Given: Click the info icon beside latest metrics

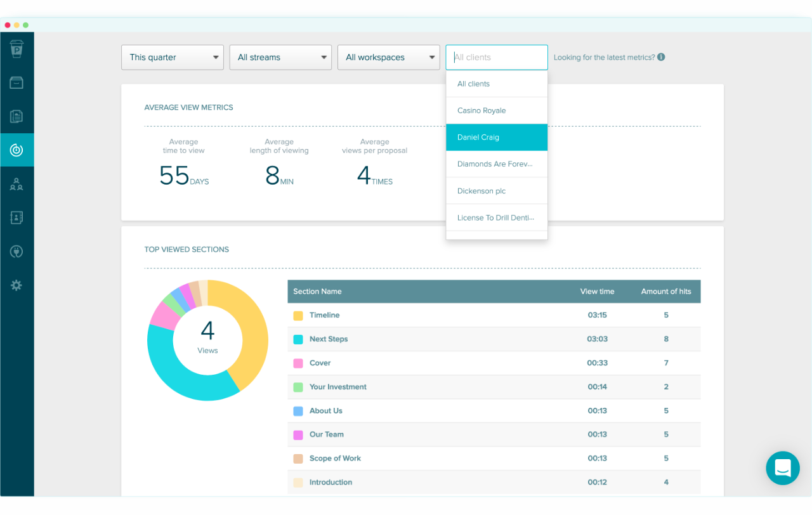Looking at the screenshot, I should tap(661, 57).
